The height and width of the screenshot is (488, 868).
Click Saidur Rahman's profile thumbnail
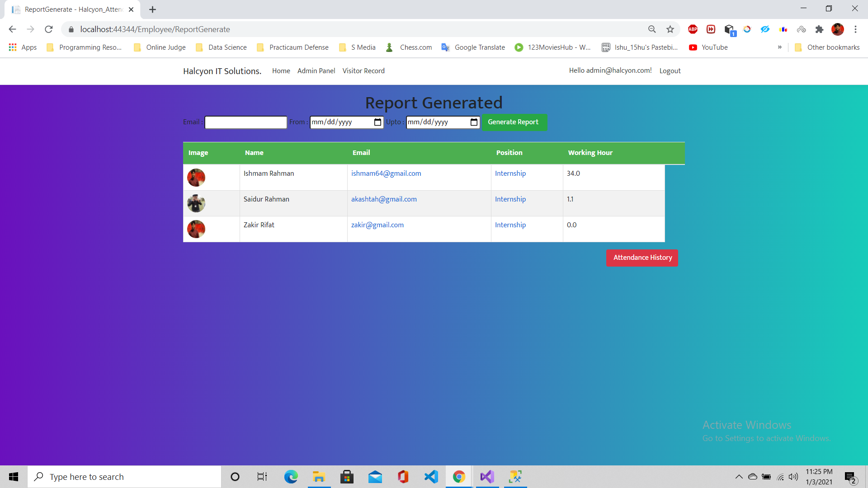coord(196,203)
